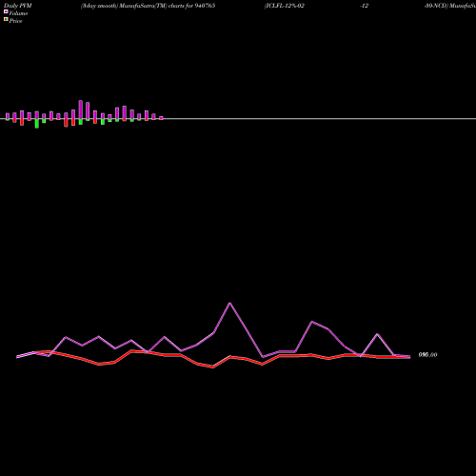Image resolution: width=476 pixels, height=476 pixels.
Task: Click the Price legend label
Action: [15, 21]
